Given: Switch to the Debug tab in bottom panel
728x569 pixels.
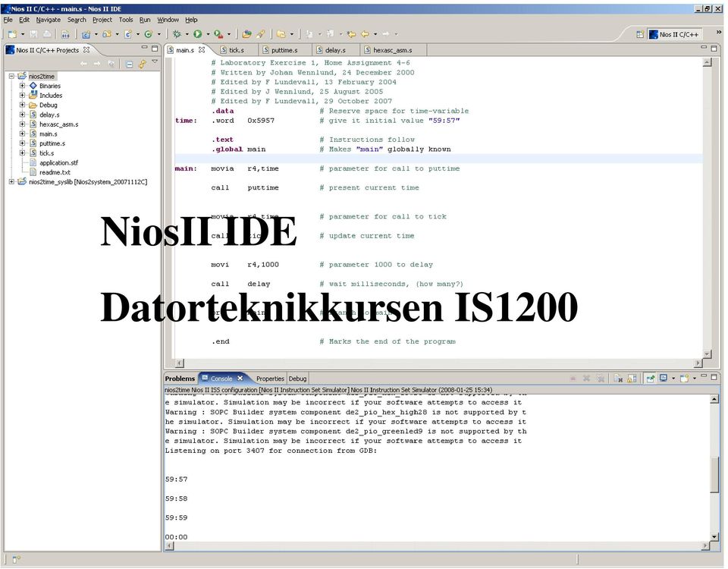Looking at the screenshot, I should click(x=297, y=379).
